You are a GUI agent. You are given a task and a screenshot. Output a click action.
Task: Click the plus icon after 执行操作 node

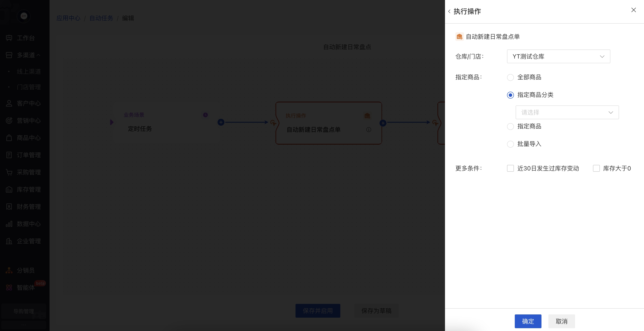point(383,123)
